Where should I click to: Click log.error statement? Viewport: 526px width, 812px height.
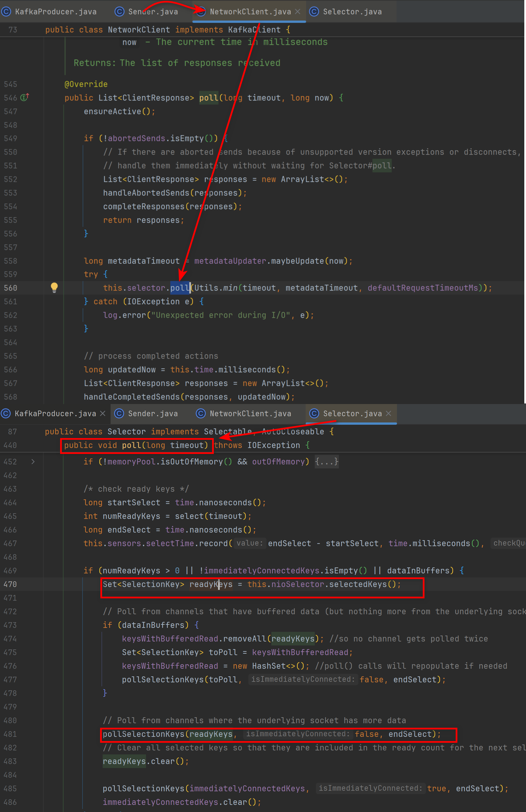[208, 315]
